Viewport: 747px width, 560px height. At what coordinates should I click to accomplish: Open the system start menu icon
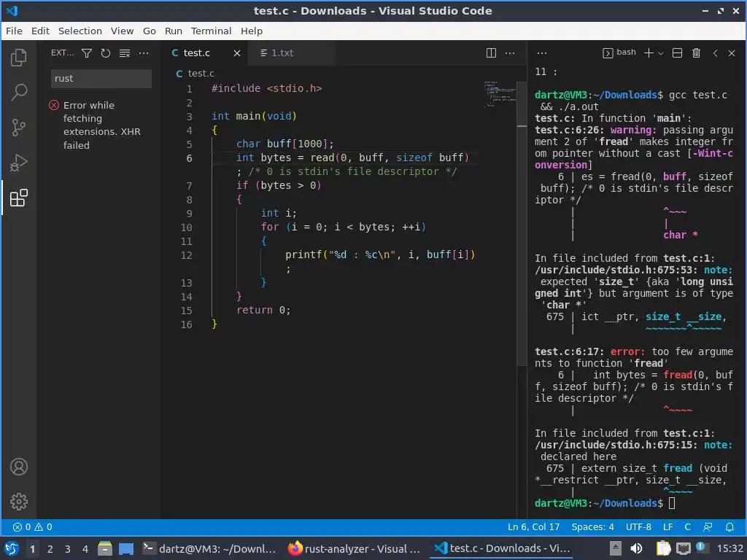point(12,548)
